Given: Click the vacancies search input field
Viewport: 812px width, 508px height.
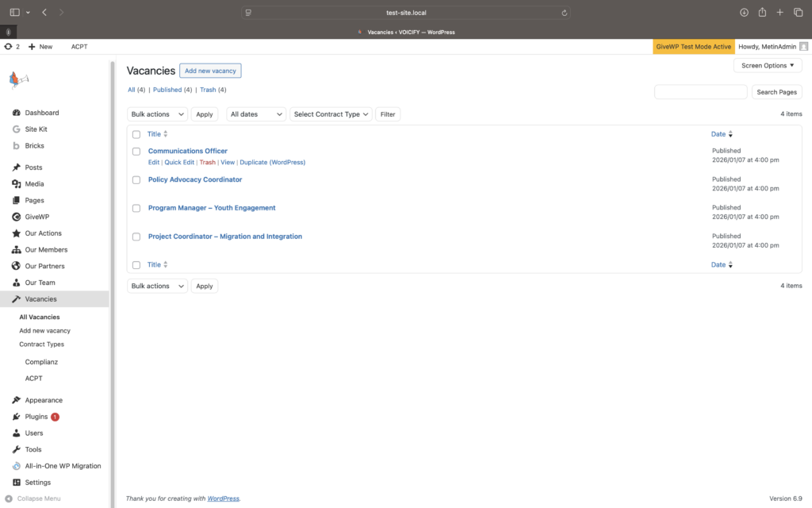Looking at the screenshot, I should (x=700, y=92).
